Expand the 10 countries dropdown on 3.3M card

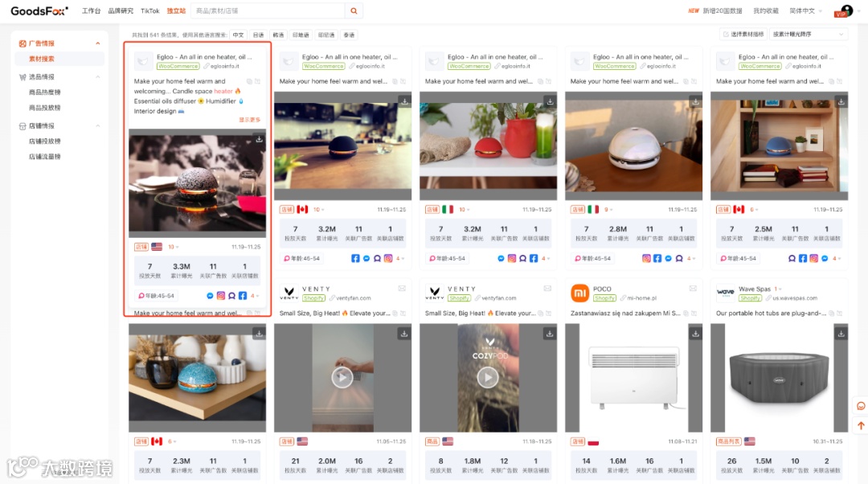point(174,247)
